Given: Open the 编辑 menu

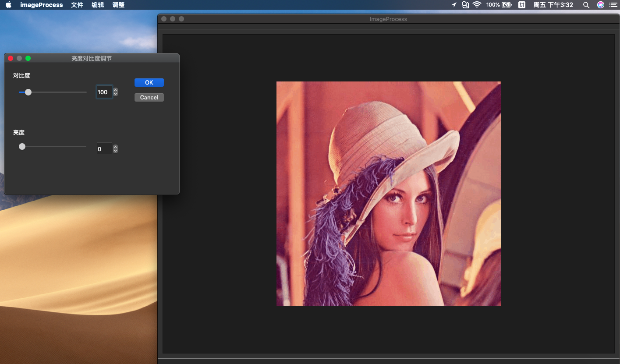Looking at the screenshot, I should [x=98, y=5].
